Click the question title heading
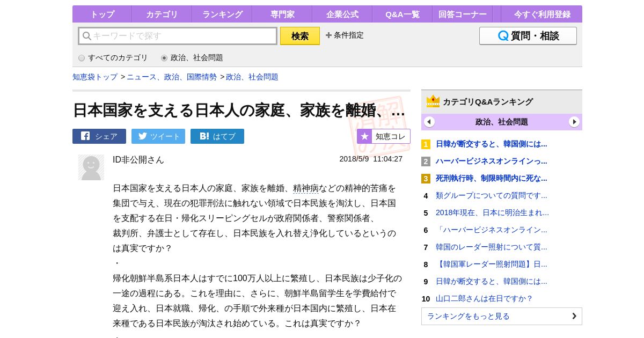Viewport: 644px width, 338px height. point(239,110)
